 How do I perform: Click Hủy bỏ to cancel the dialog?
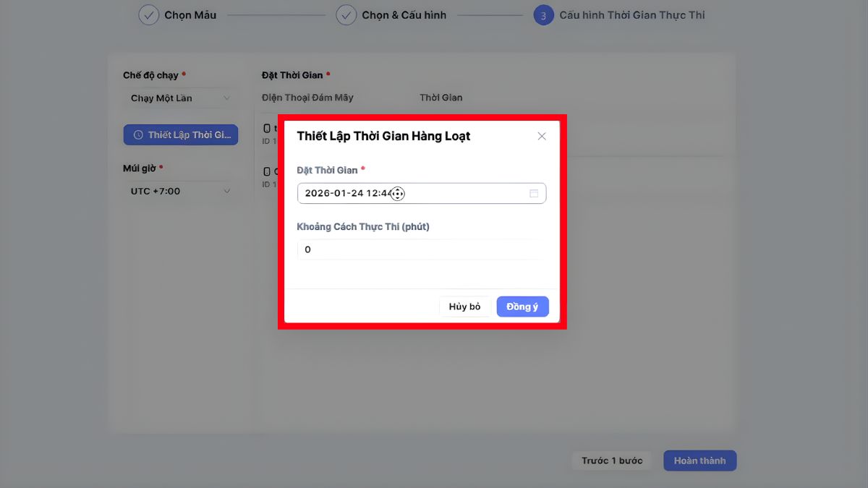tap(464, 306)
